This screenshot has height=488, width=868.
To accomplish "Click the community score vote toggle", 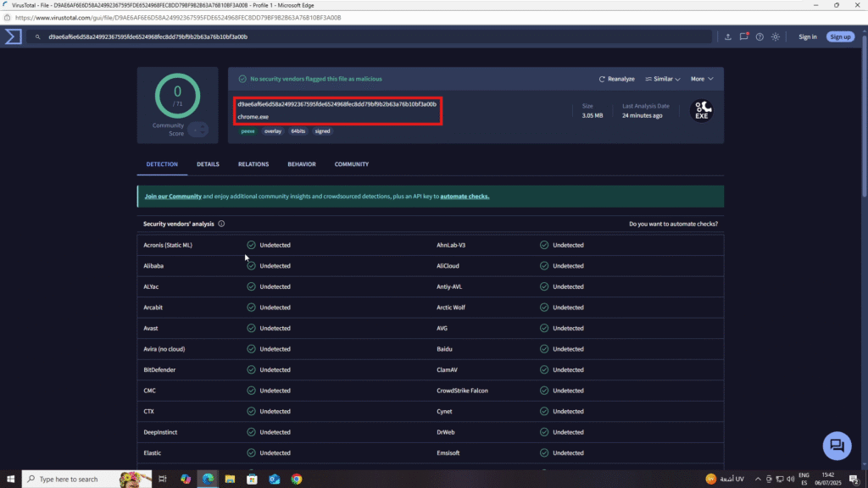I will (198, 130).
